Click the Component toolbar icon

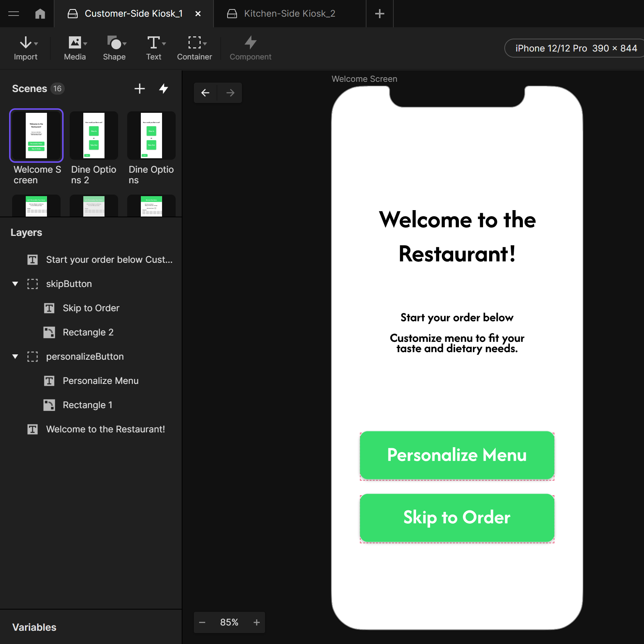coord(250,48)
